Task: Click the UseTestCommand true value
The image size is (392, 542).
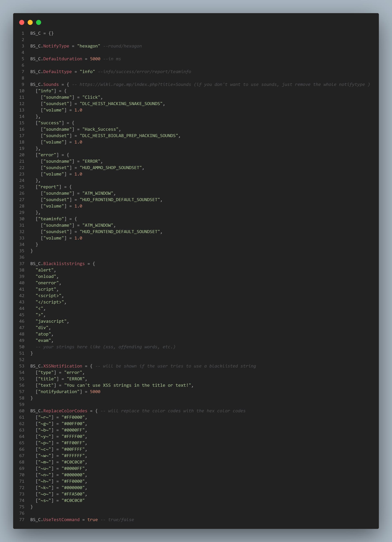Action: click(92, 520)
